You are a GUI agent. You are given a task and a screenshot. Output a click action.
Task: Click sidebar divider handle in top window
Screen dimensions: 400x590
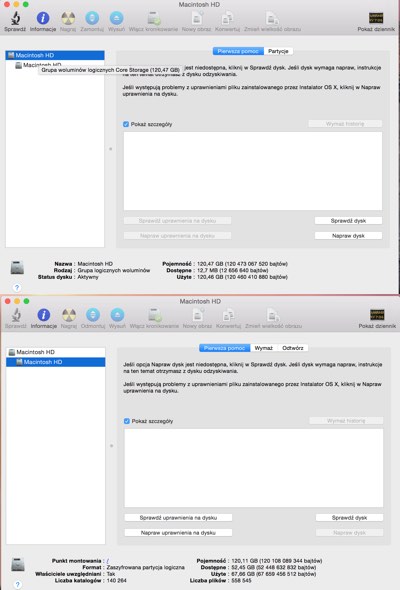pyautogui.click(x=111, y=149)
